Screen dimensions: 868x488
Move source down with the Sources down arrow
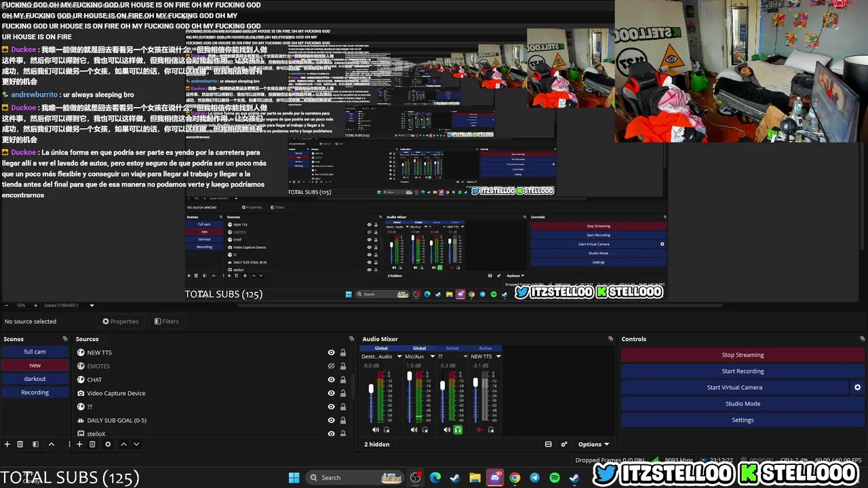click(136, 445)
